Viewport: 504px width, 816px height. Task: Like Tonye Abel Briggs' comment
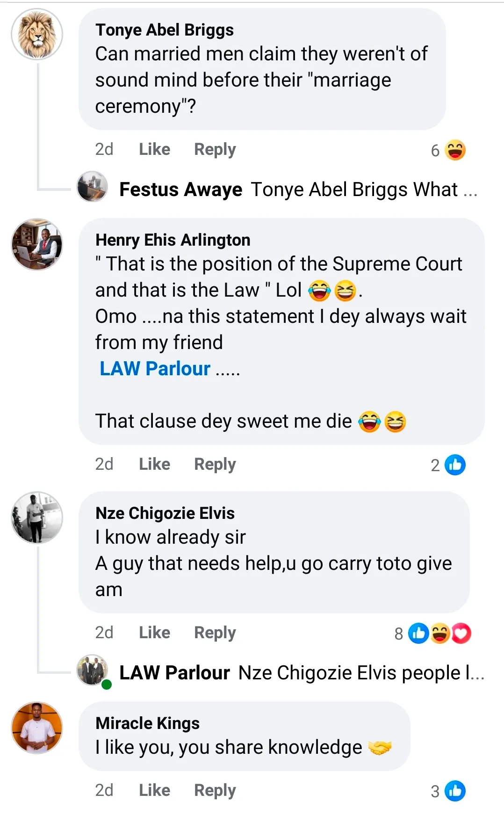click(154, 149)
